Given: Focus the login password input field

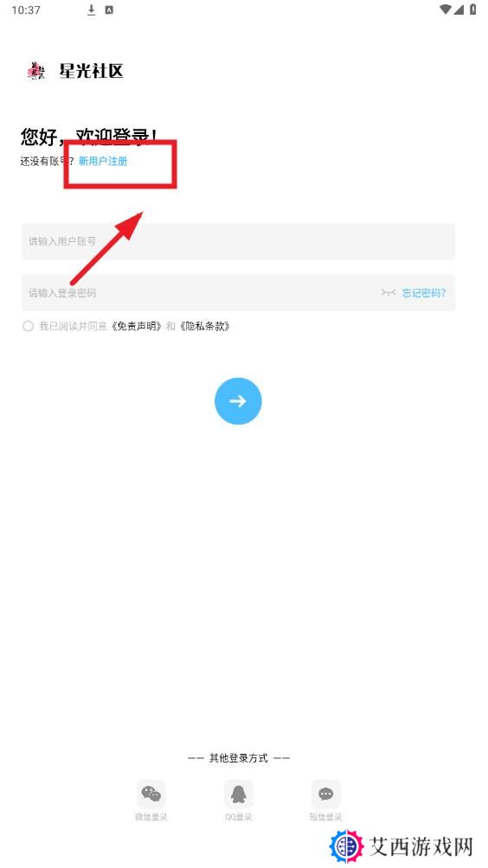Looking at the screenshot, I should click(238, 293).
